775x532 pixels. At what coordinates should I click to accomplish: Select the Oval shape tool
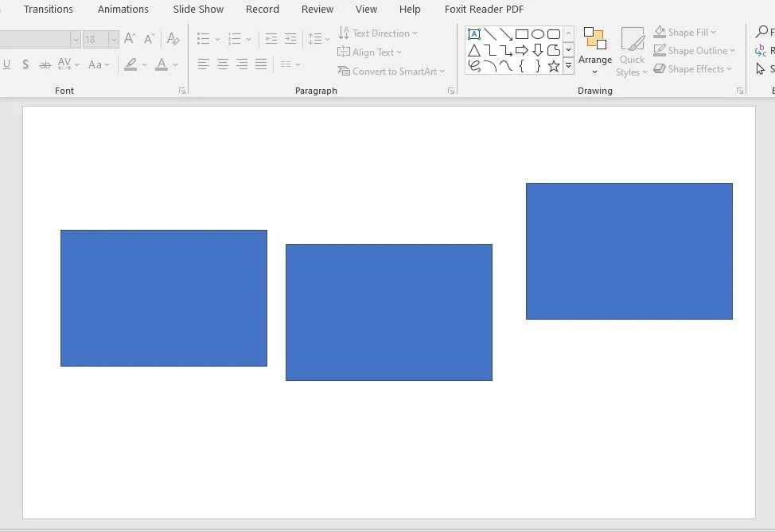click(538, 33)
